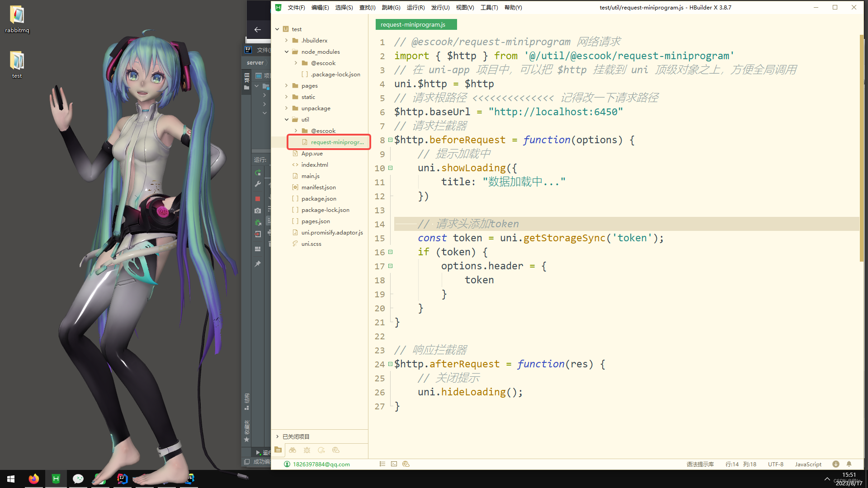
Task: Click the JavaScript language mode button
Action: pos(808,464)
